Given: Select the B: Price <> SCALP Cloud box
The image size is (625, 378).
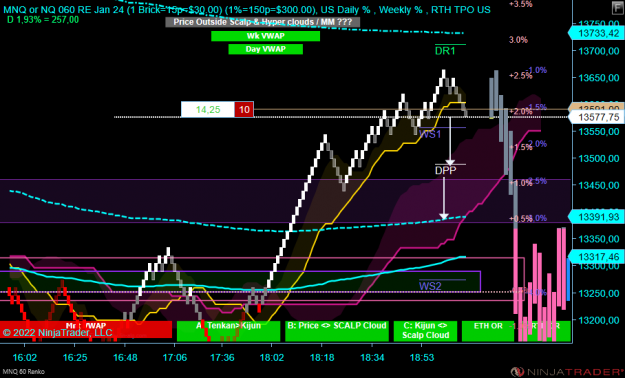Looking at the screenshot, I should coord(337,331).
